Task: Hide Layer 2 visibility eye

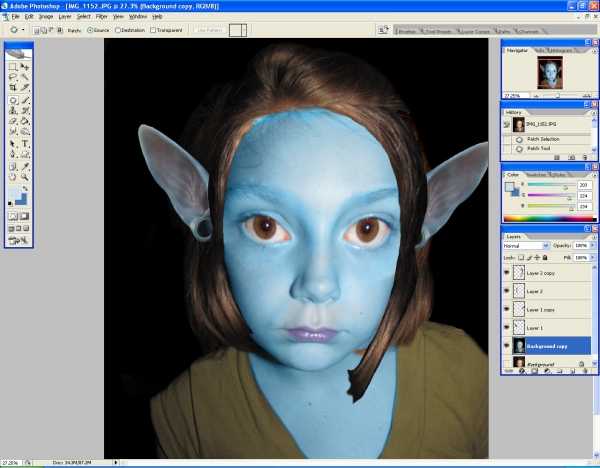Action: coord(507,291)
